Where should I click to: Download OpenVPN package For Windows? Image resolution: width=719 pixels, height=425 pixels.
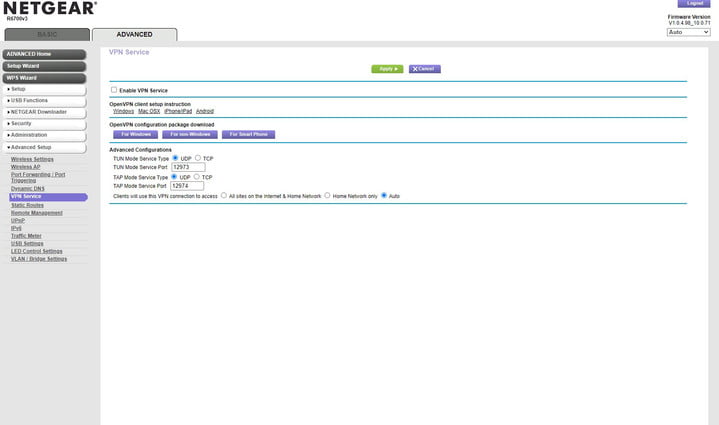[x=136, y=134]
